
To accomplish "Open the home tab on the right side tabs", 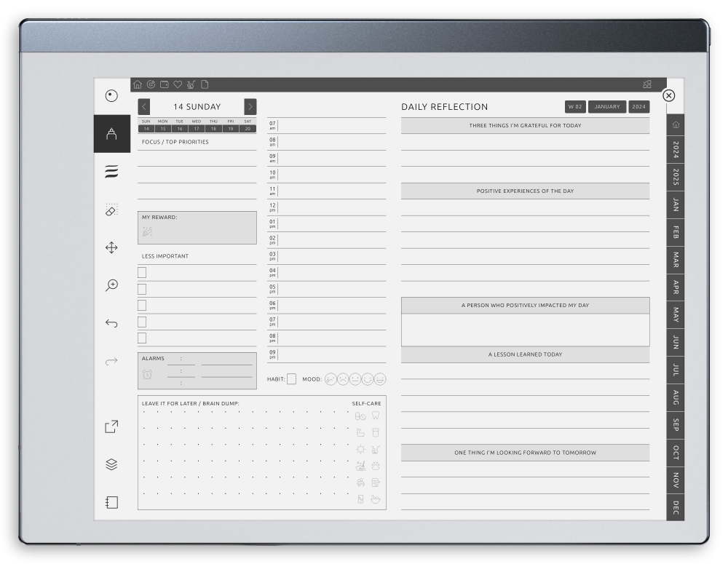I will click(x=676, y=125).
